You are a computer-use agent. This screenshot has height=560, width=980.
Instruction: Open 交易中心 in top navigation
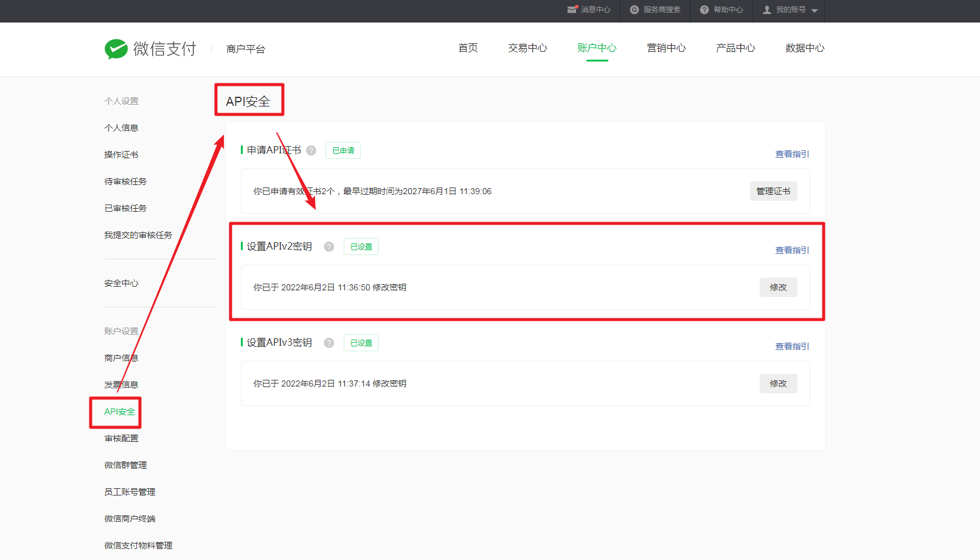[527, 48]
